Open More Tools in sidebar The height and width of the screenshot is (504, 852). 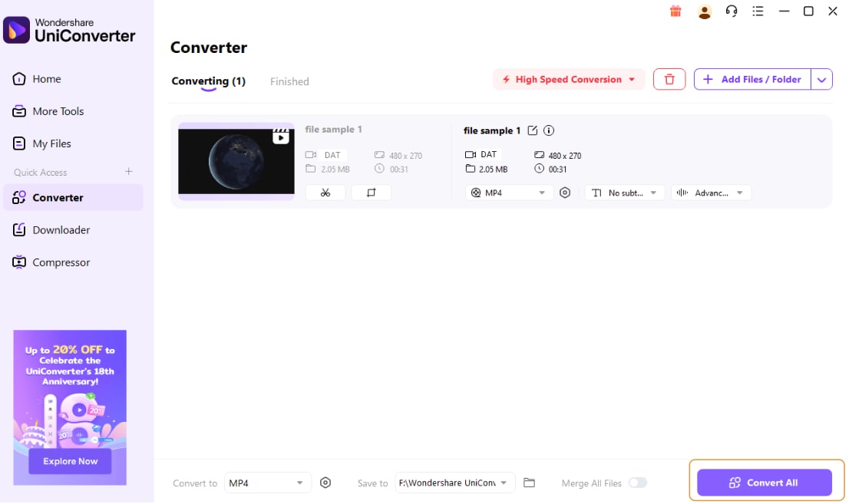(x=48, y=111)
